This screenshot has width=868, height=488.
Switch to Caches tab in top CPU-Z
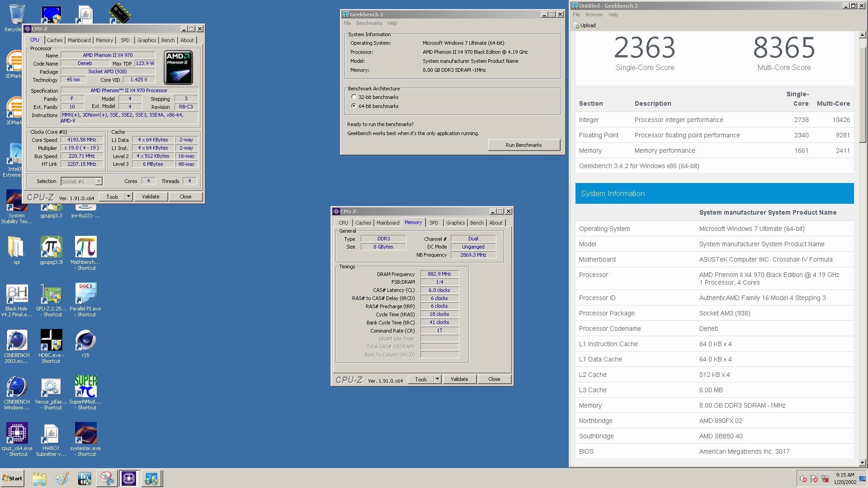pos(55,40)
